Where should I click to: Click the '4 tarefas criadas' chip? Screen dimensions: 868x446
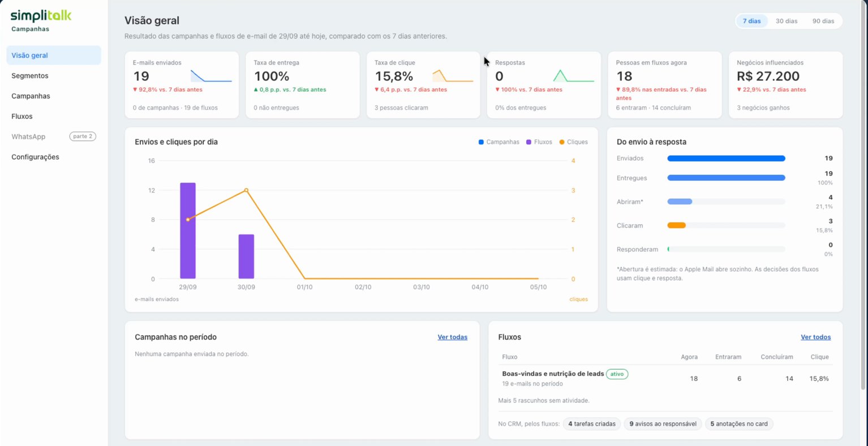591,424
